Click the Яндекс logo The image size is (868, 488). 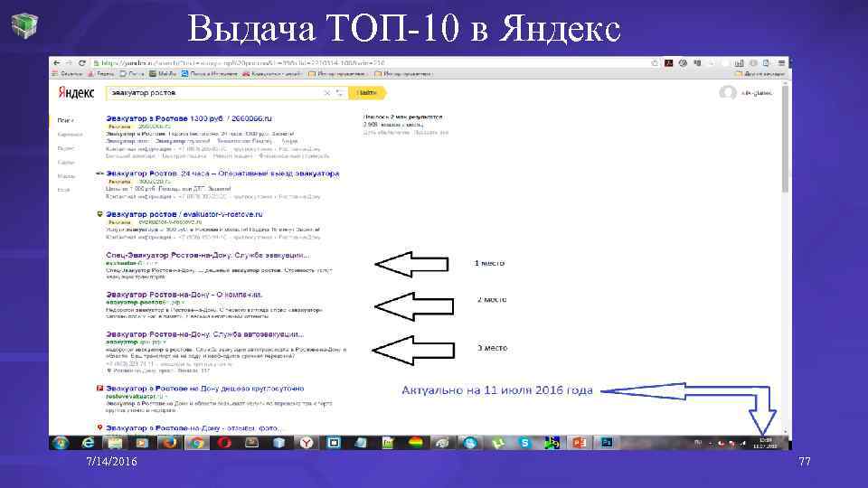(76, 93)
